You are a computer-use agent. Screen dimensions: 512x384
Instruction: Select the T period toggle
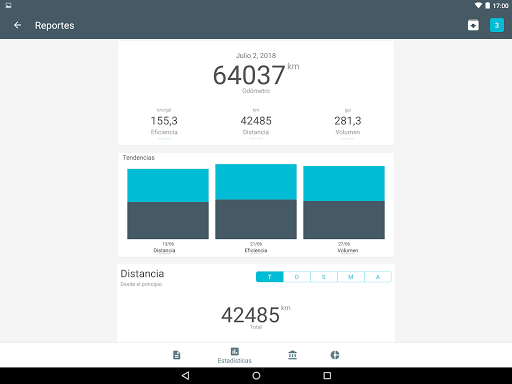[x=270, y=277]
